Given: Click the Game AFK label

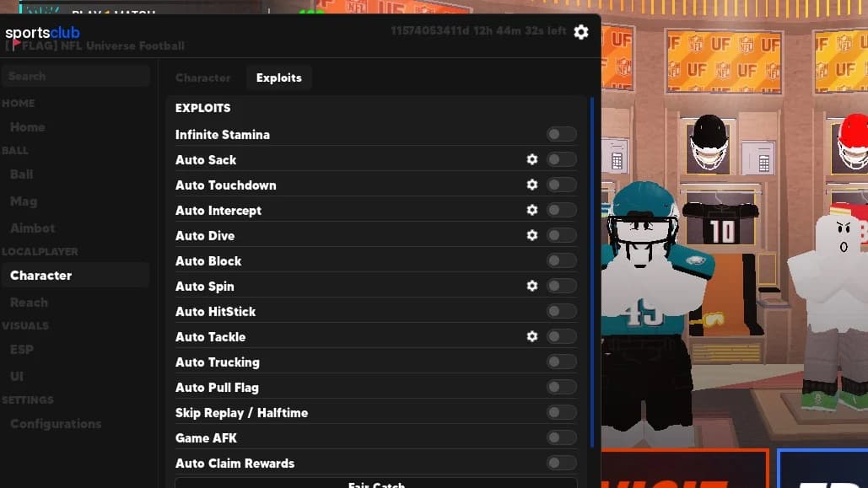Looking at the screenshot, I should pyautogui.click(x=206, y=437).
